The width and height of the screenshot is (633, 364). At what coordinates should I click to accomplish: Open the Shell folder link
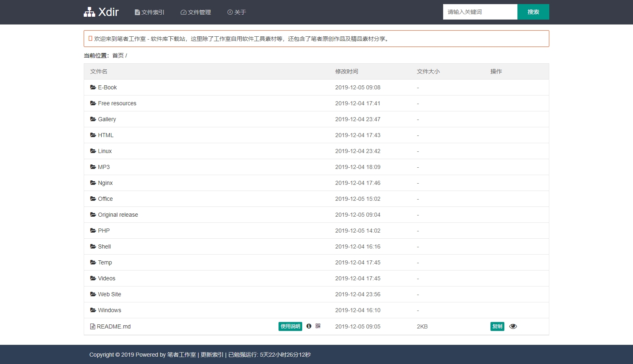pyautogui.click(x=105, y=246)
